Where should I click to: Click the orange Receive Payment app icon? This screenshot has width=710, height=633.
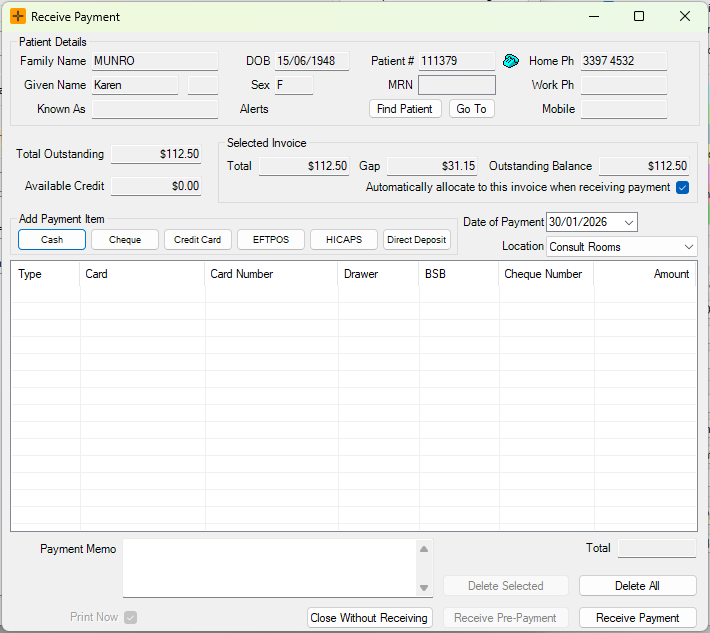[x=18, y=17]
